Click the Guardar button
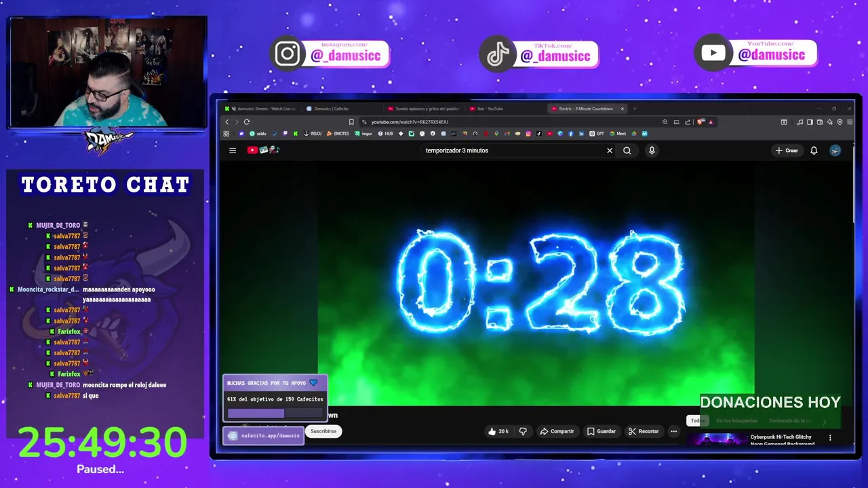The width and height of the screenshot is (868, 488). 601,431
